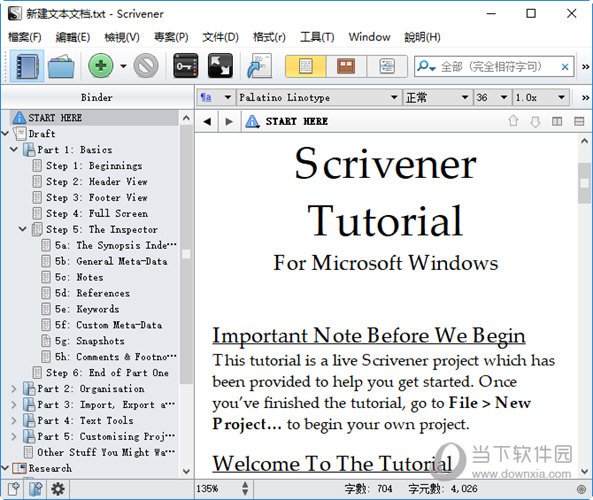Open the binder gear actions menu
Image resolution: width=593 pixels, height=500 pixels.
pyautogui.click(x=57, y=489)
